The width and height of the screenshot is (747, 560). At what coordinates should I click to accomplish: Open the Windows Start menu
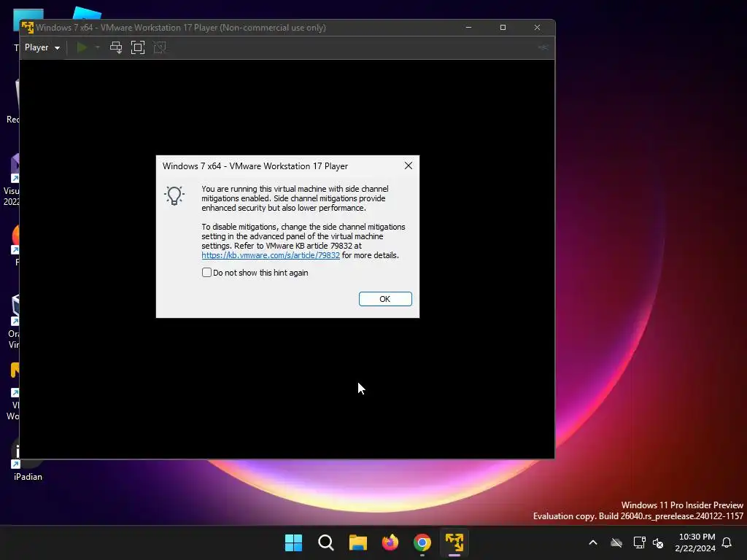[x=293, y=542]
